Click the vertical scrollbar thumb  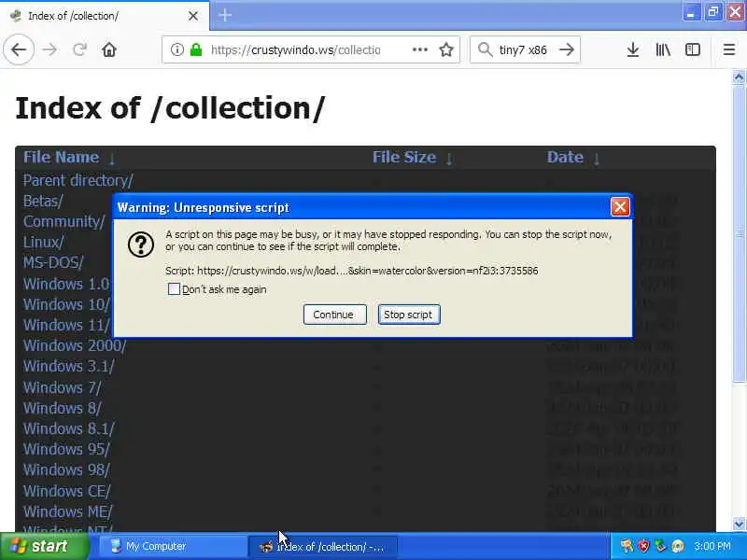(739, 232)
